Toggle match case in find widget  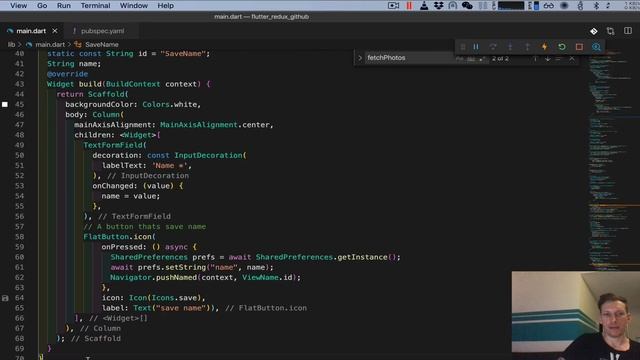(460, 59)
